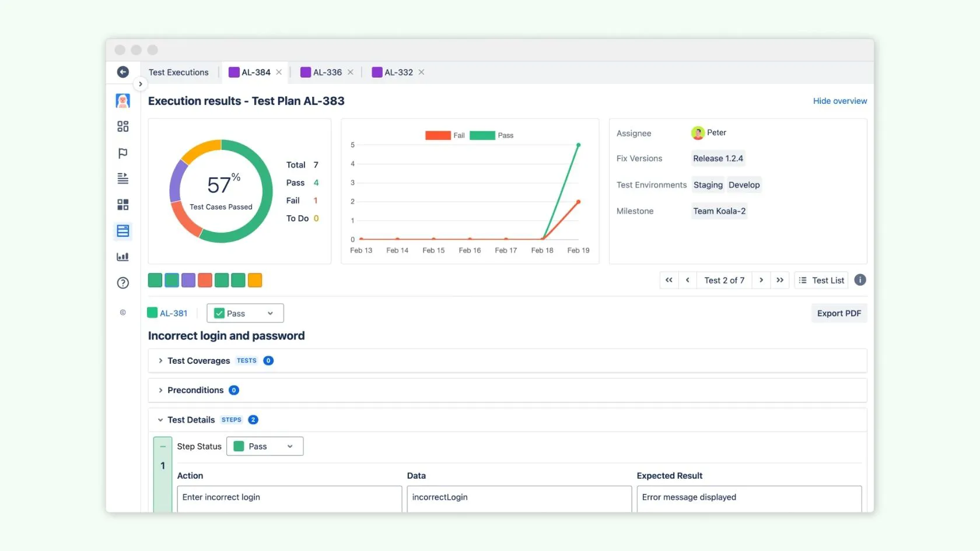The height and width of the screenshot is (551, 980).
Task: Click the help question mark icon
Action: point(123,283)
